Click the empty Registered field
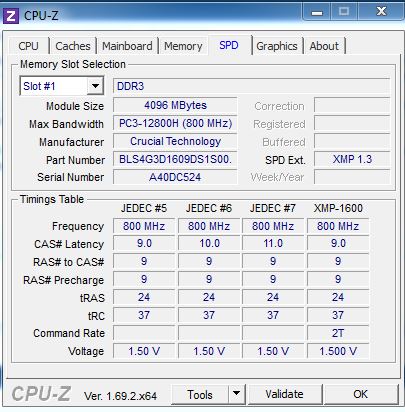This screenshot has width=405, height=412. tap(352, 123)
